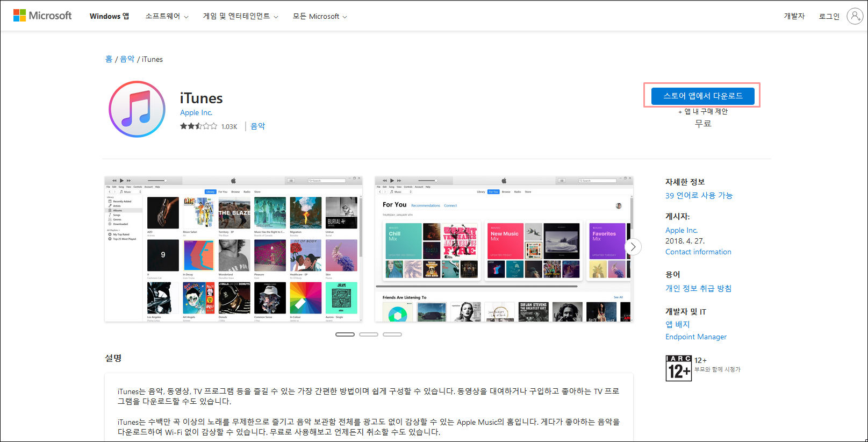
Task: Click the 자세한 정보 heading
Action: [x=685, y=182]
